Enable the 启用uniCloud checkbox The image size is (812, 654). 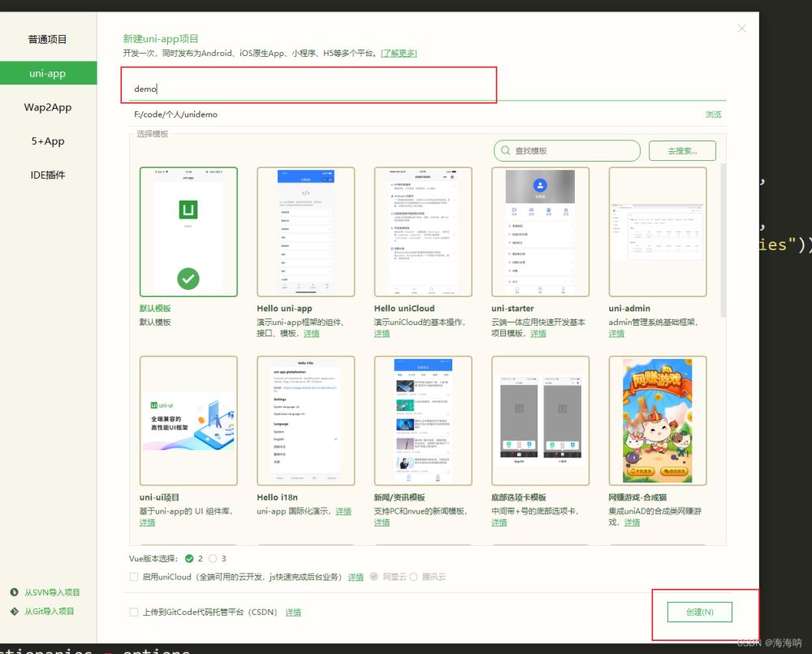coord(134,577)
